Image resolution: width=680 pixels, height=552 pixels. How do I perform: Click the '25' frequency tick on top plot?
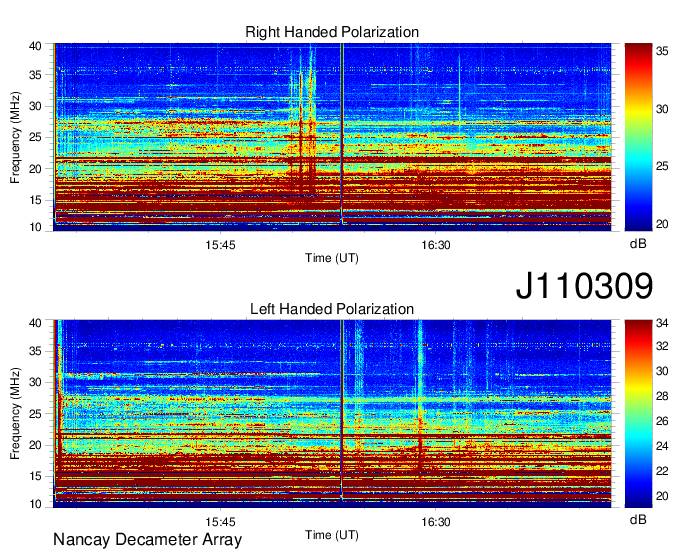tap(35, 137)
